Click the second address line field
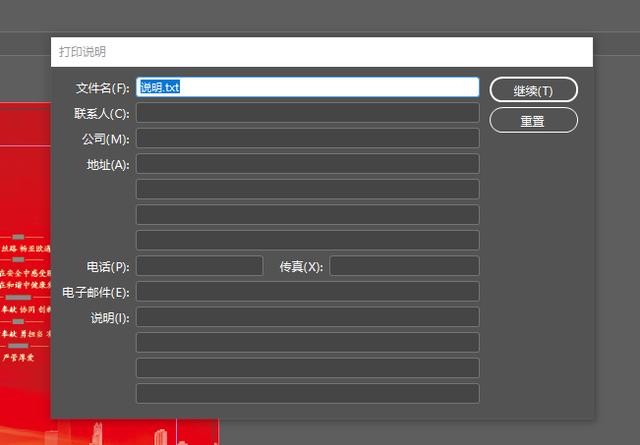640x445 pixels. (307, 189)
